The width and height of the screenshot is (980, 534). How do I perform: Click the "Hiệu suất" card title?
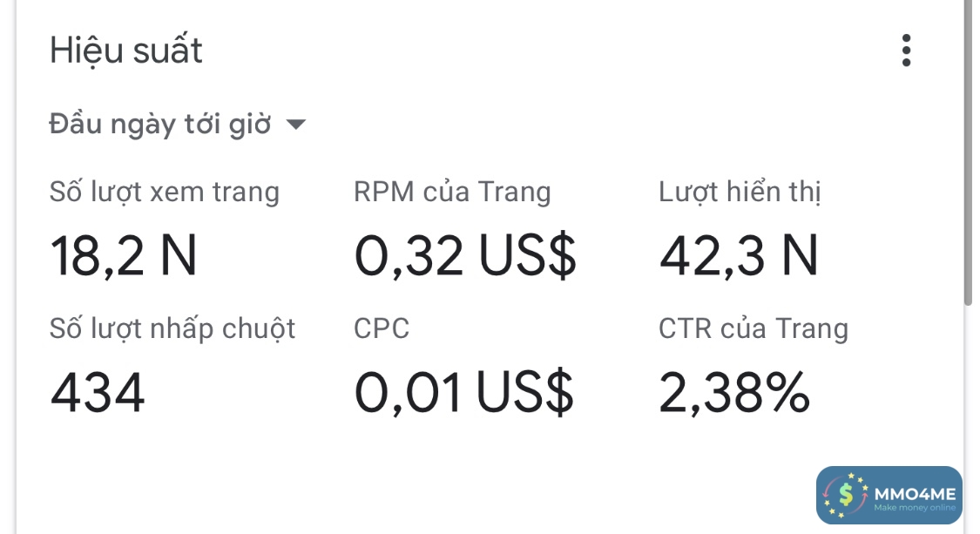[126, 51]
